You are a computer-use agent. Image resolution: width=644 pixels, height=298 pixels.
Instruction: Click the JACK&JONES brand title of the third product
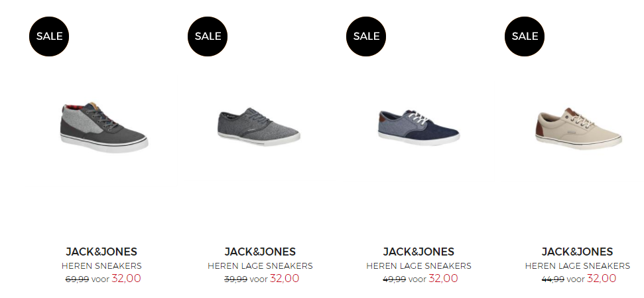click(419, 252)
